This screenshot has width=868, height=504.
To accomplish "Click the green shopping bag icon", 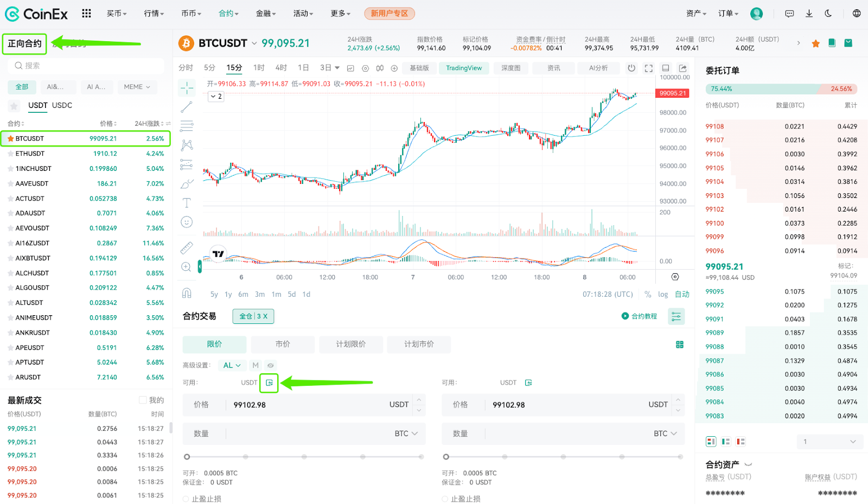I will coord(848,43).
